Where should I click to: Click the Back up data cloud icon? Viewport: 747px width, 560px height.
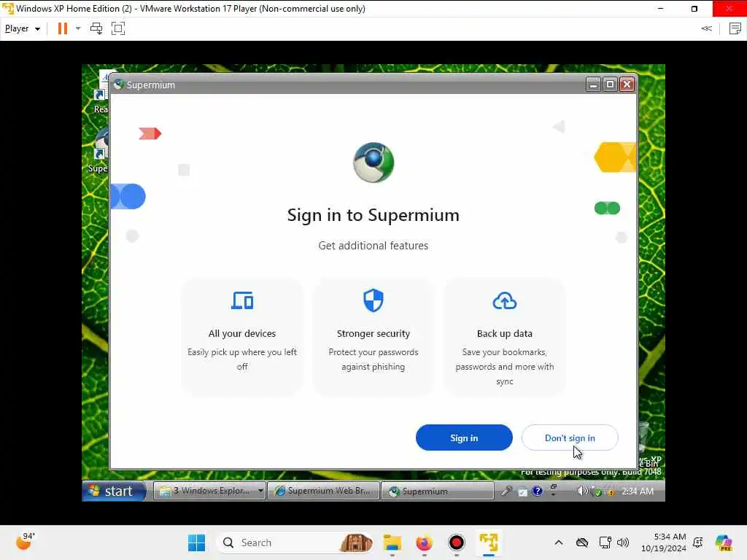(x=505, y=301)
